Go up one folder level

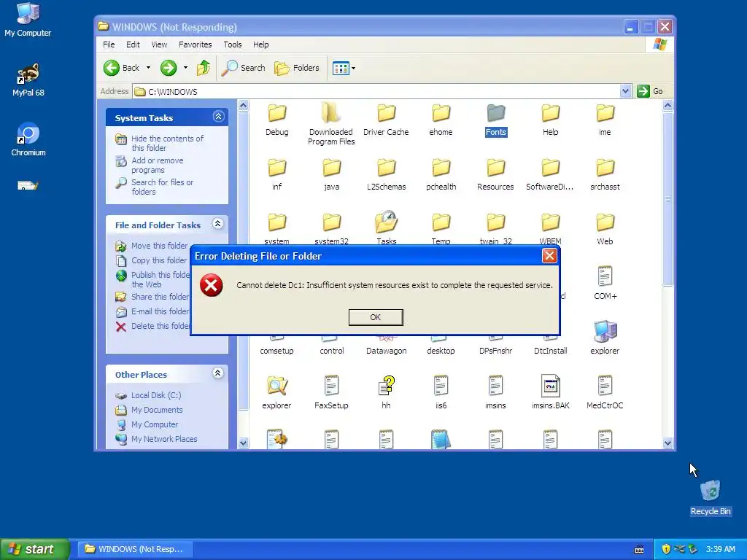(x=204, y=68)
